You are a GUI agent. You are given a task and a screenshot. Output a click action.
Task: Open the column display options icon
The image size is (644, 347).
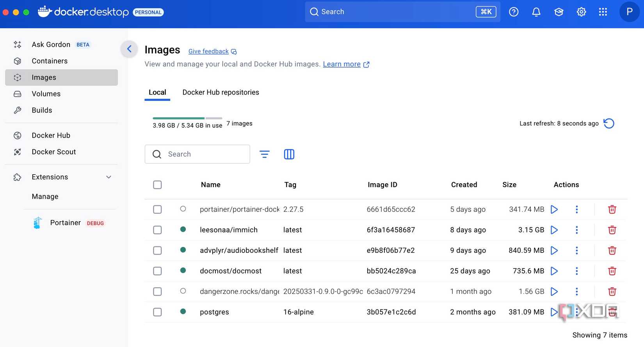pos(289,154)
